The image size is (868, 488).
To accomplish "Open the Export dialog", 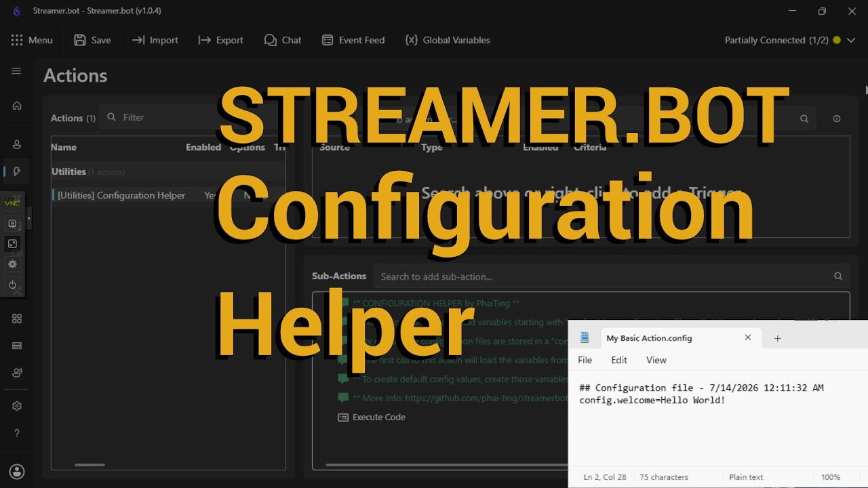I will click(x=220, y=40).
